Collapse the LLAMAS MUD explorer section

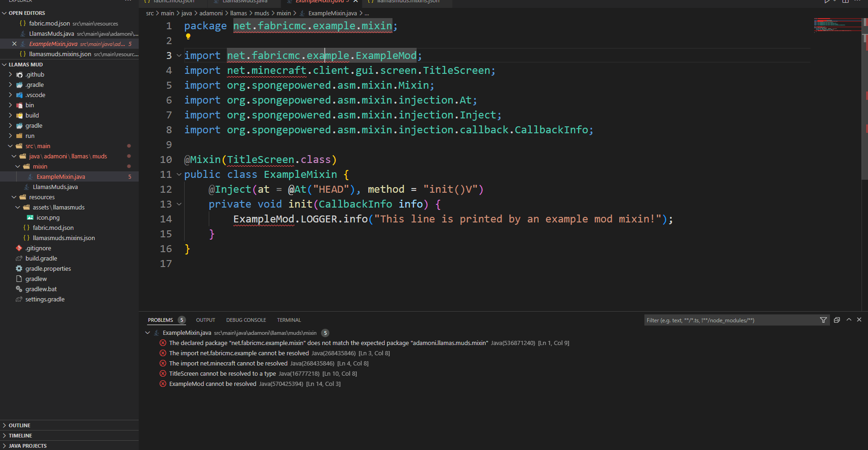pos(4,65)
